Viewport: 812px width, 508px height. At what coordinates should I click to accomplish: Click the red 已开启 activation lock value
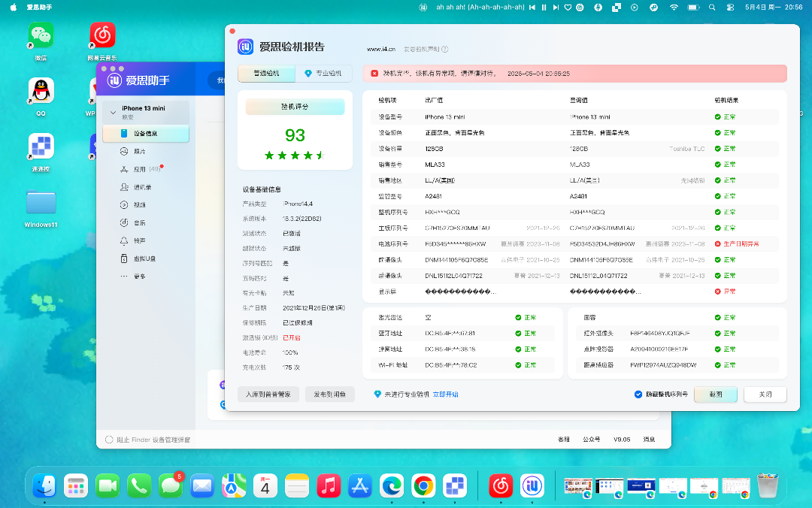coord(292,337)
